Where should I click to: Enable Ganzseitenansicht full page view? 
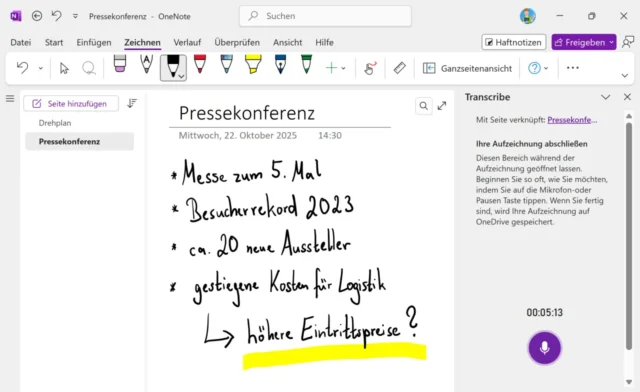(467, 68)
